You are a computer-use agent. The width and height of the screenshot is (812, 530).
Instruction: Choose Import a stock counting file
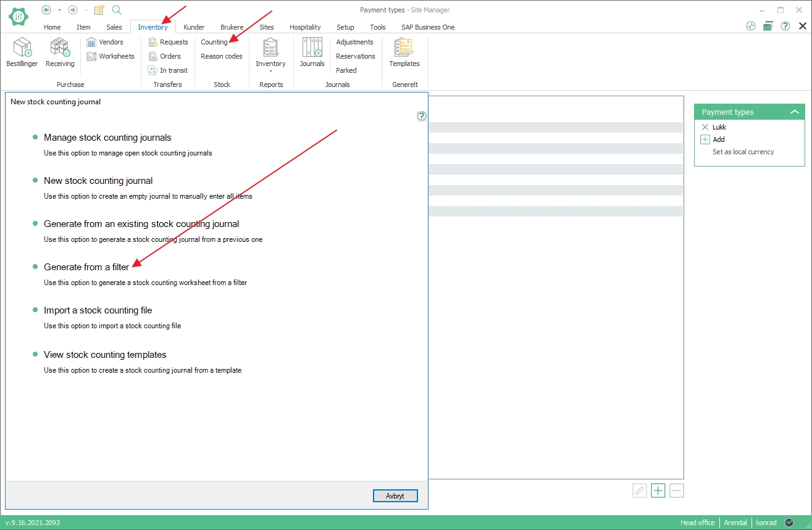click(98, 310)
